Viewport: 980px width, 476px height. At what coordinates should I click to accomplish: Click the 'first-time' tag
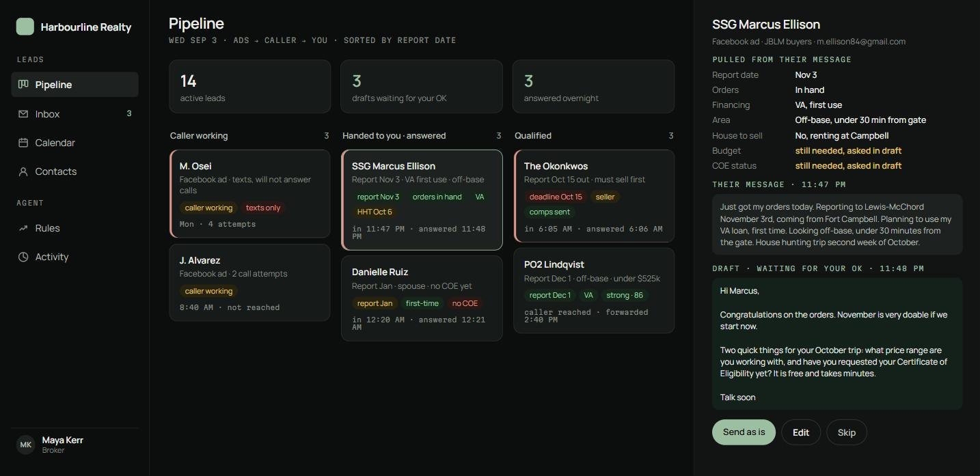tap(422, 303)
